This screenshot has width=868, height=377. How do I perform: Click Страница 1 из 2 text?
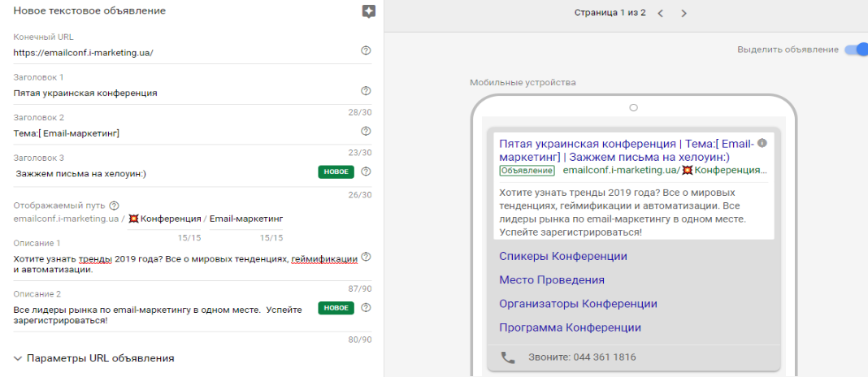pos(610,13)
